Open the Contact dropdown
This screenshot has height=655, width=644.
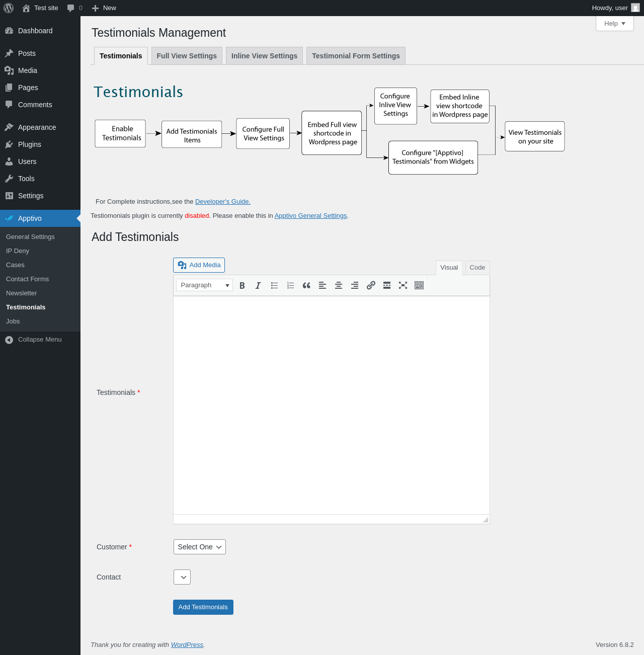(182, 577)
